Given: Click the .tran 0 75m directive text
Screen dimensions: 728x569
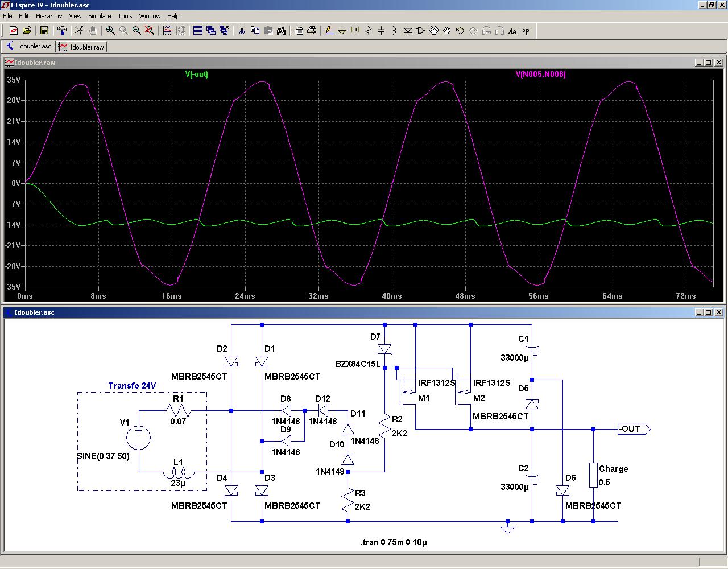Looking at the screenshot, I should coord(394,542).
